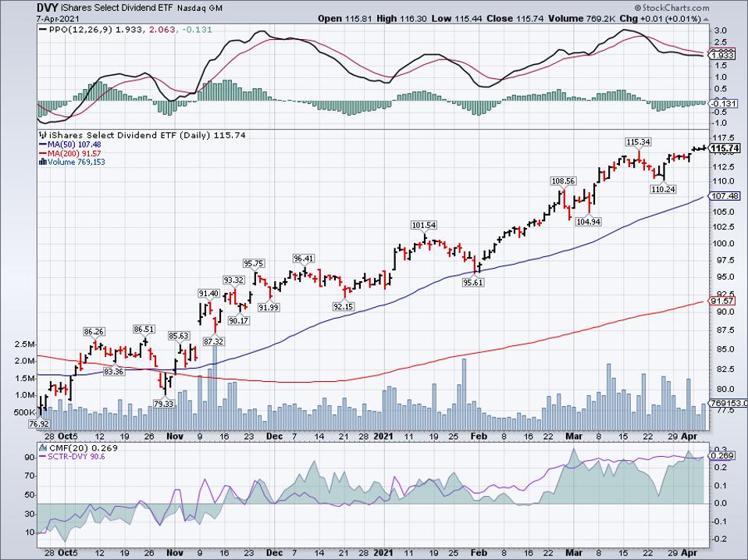The width and height of the screenshot is (748, 560).
Task: Click the 92.15 price low label
Action: [344, 307]
